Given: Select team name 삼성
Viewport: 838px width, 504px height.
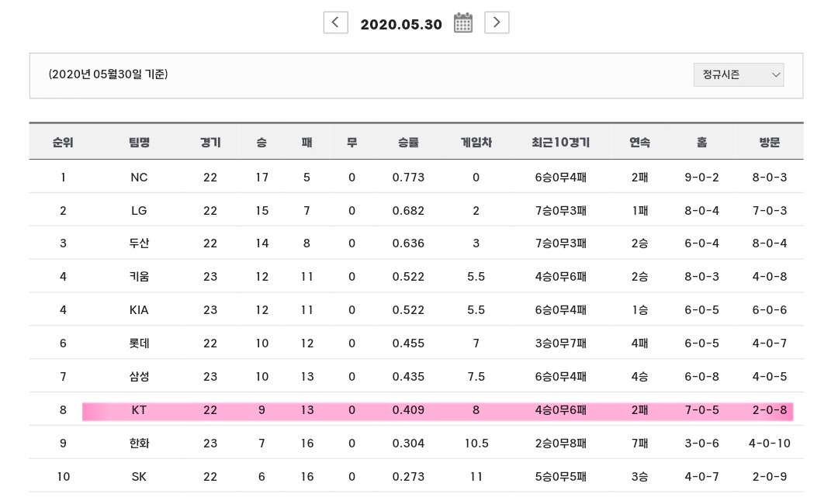Looking at the screenshot, I should 139,377.
